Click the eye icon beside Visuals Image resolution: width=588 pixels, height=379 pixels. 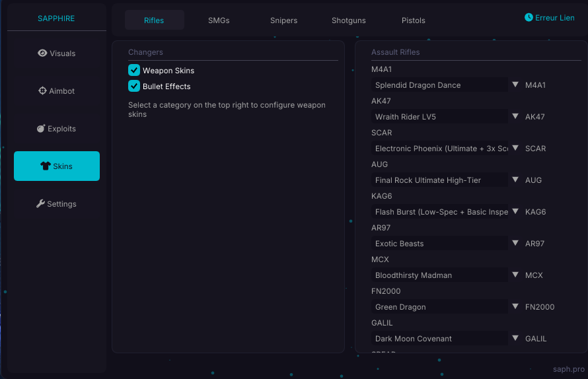[42, 53]
